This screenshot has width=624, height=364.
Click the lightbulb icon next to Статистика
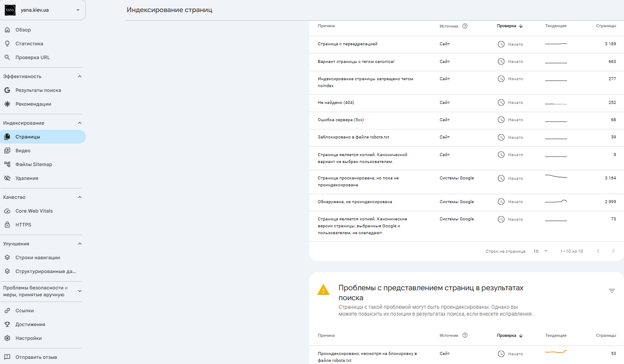click(x=7, y=44)
